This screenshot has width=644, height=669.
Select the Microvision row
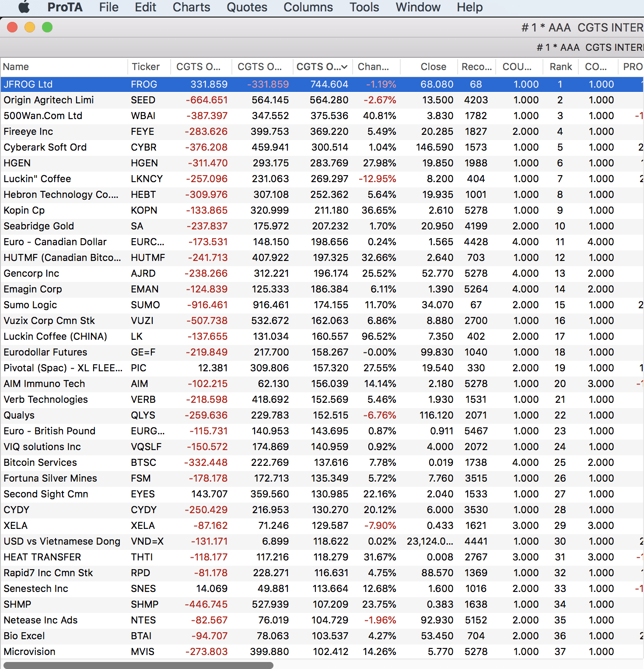322,651
